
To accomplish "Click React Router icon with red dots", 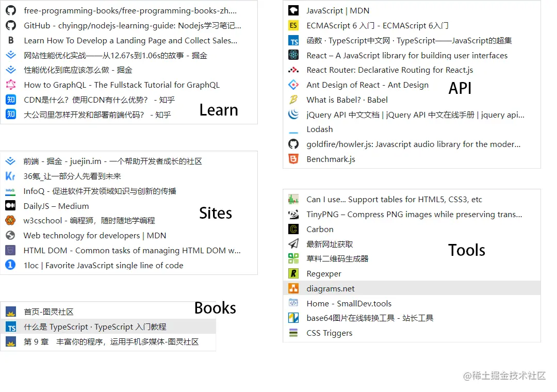I will tap(293, 70).
